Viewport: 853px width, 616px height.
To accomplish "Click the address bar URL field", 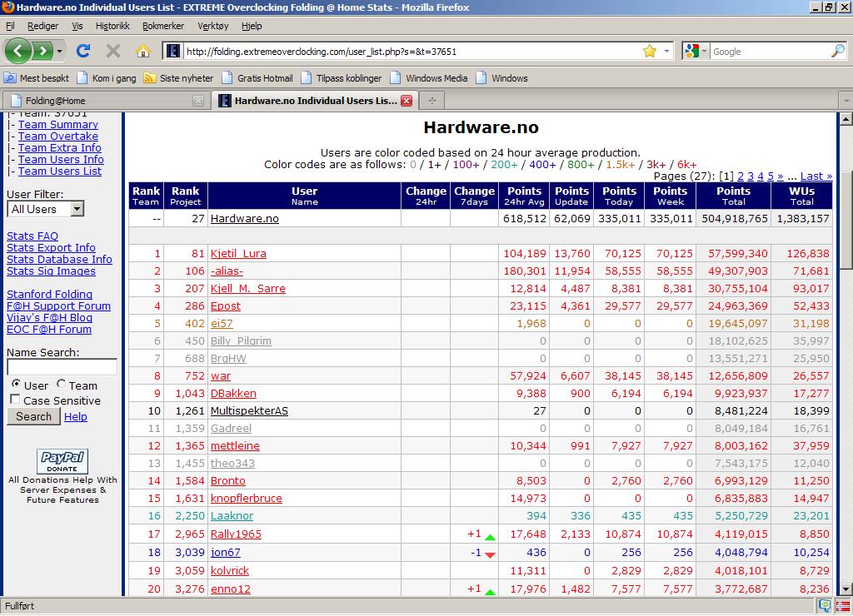I will [x=412, y=52].
